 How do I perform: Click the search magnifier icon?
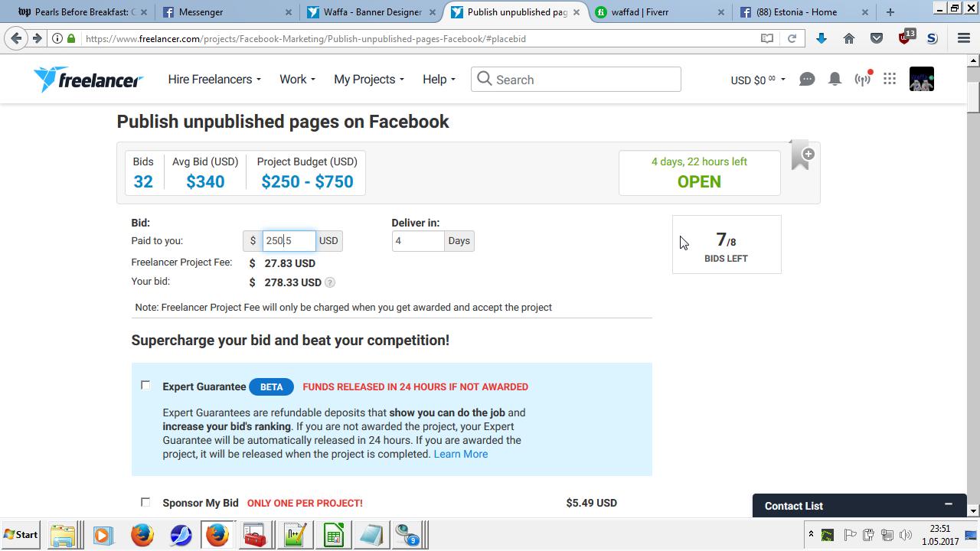[x=484, y=79]
